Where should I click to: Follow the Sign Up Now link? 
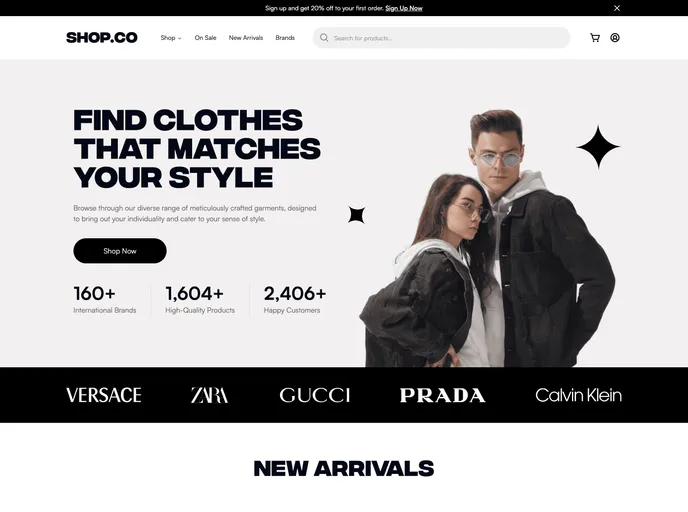[x=404, y=8]
